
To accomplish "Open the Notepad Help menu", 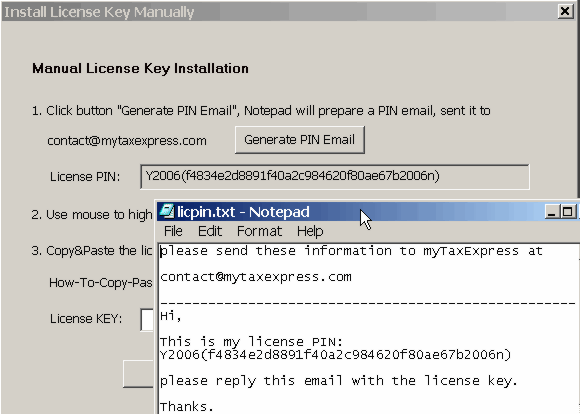I will coord(310,231).
